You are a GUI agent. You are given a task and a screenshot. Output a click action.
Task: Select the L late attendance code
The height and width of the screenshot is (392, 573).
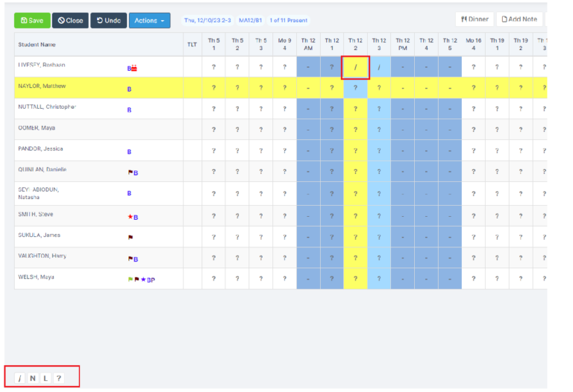coord(45,379)
